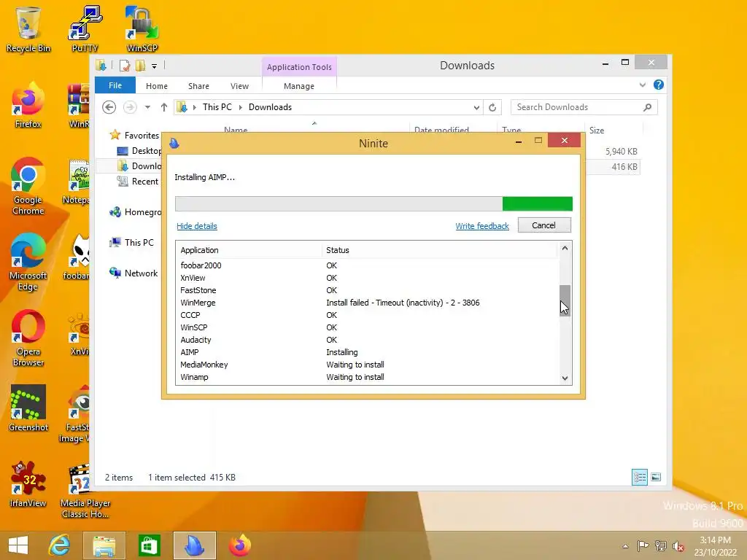The height and width of the screenshot is (560, 747).
Task: Open the Opera Browser desktop shortcut
Action: [x=28, y=338]
